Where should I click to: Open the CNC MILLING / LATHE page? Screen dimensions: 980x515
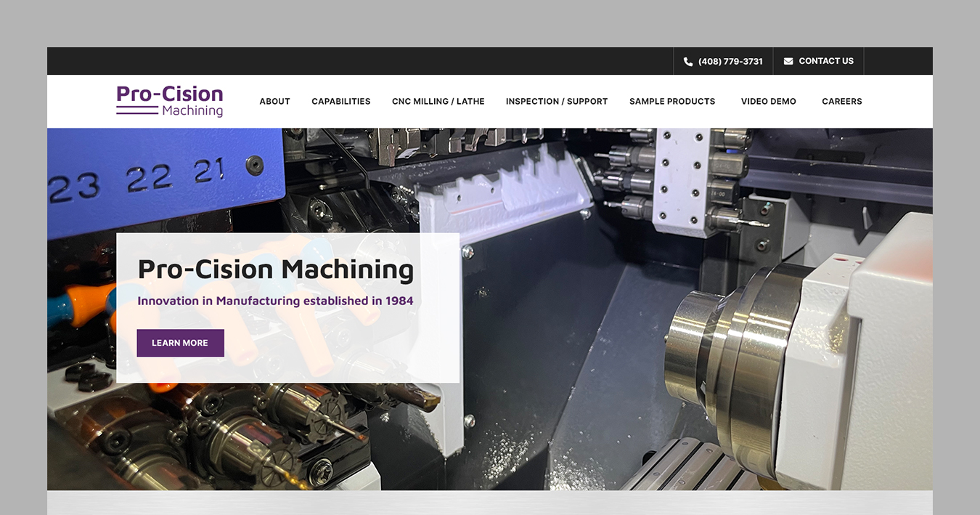coord(438,102)
